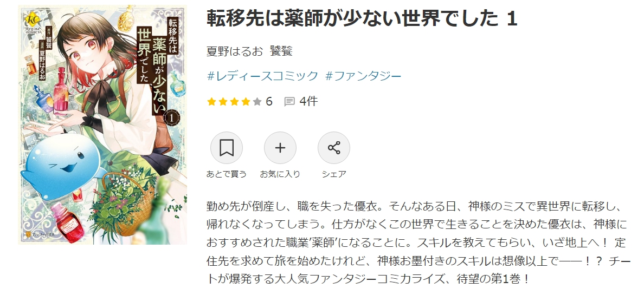Open author 饕餮's page
This screenshot has width=644, height=295.
[281, 51]
